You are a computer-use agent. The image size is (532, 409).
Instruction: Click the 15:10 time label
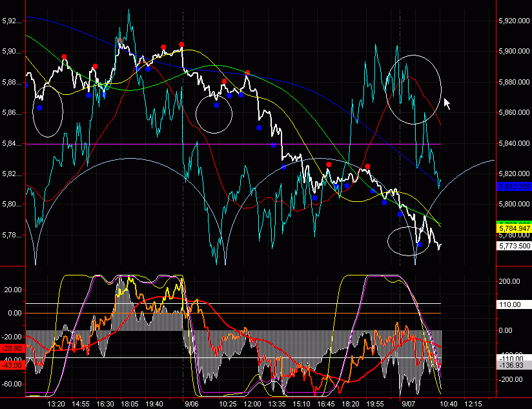(302, 404)
